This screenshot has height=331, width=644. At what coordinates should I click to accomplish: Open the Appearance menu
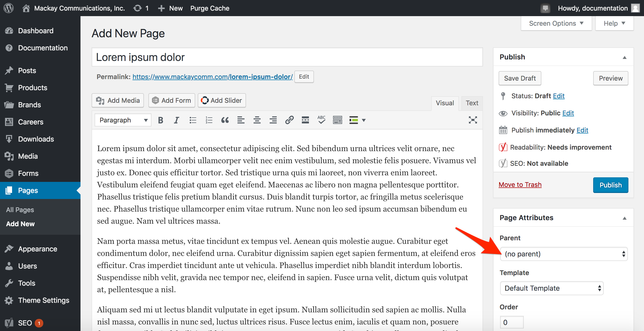(x=40, y=249)
